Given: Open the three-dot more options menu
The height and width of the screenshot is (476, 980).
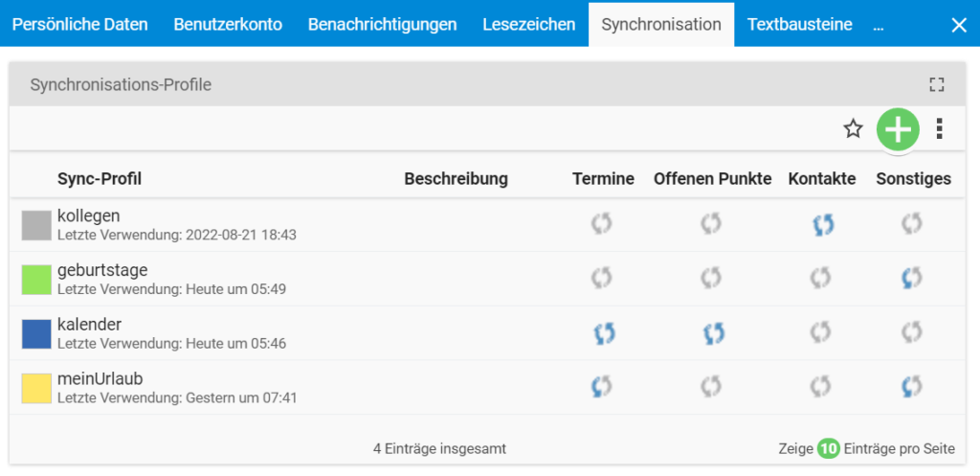Looking at the screenshot, I should point(939,129).
